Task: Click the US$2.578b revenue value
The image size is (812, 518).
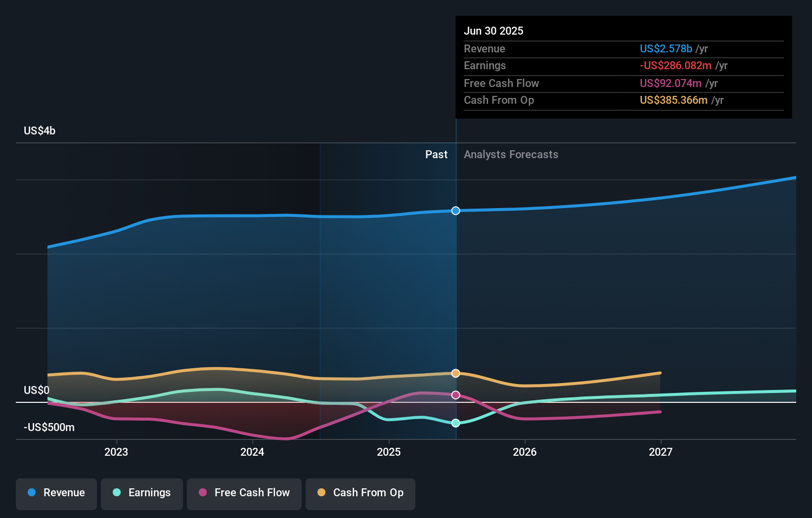Action: coord(666,48)
